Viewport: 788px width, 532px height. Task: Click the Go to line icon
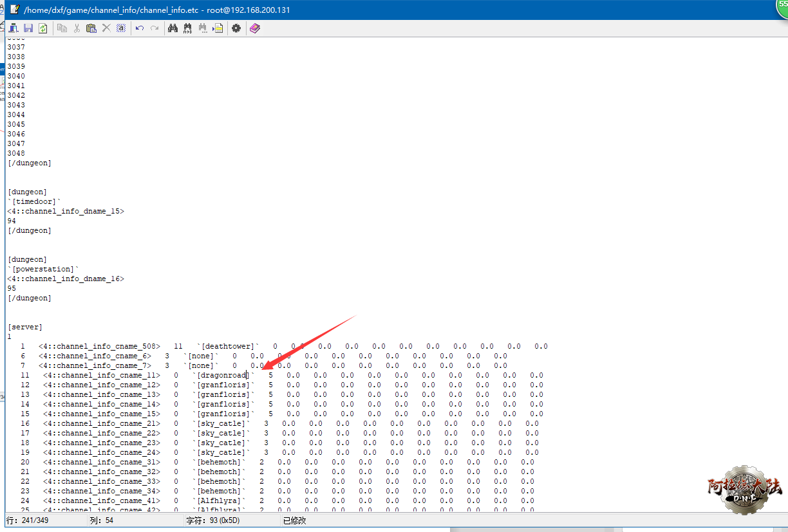(x=218, y=28)
